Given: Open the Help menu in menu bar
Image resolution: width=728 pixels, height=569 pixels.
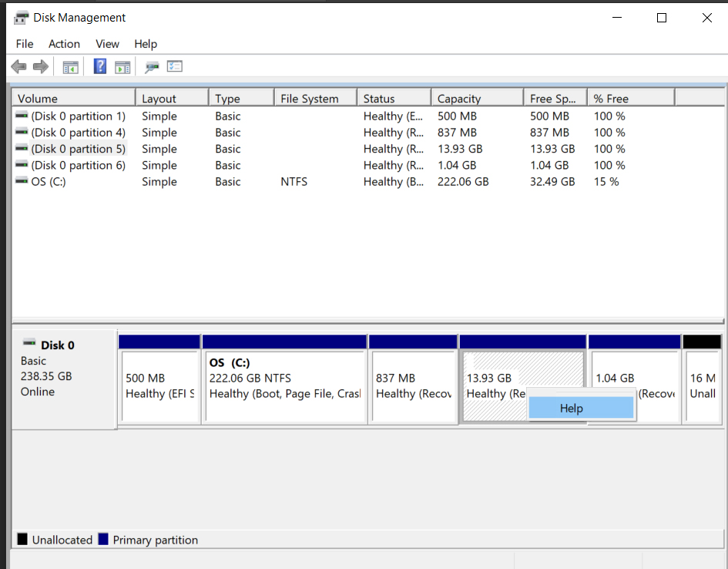Looking at the screenshot, I should tap(146, 44).
